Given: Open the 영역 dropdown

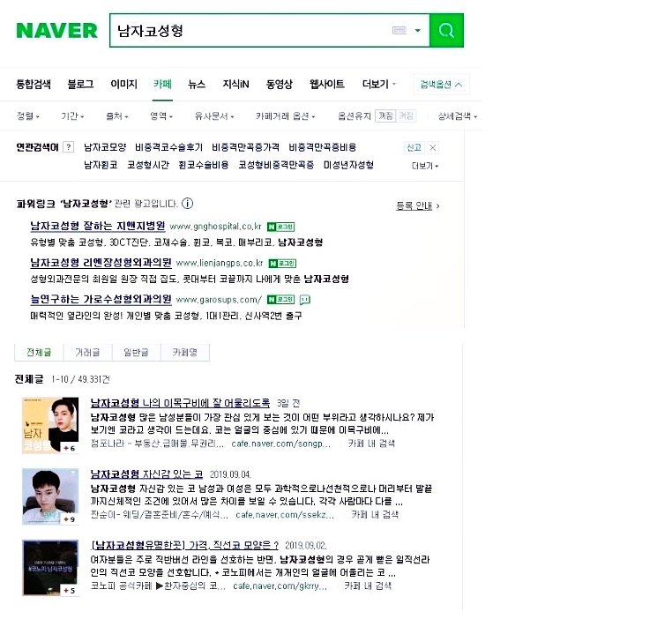Looking at the screenshot, I should click(x=161, y=116).
